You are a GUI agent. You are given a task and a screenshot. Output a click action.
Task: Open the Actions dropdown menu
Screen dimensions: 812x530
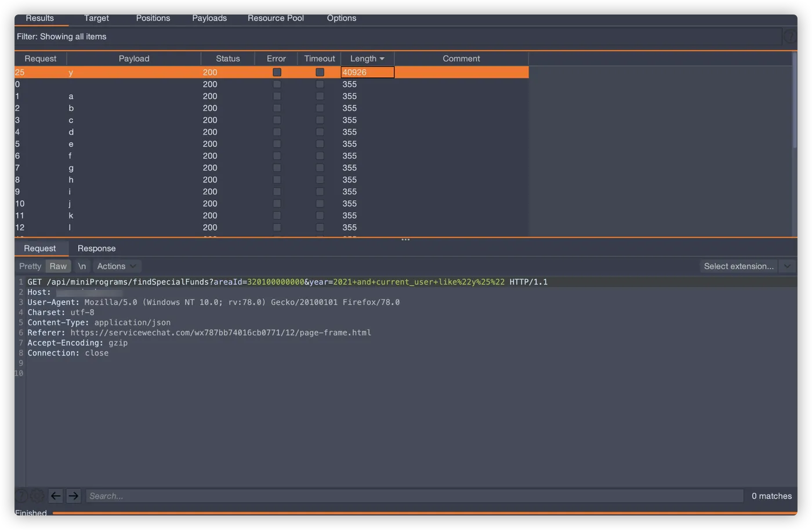coord(117,266)
